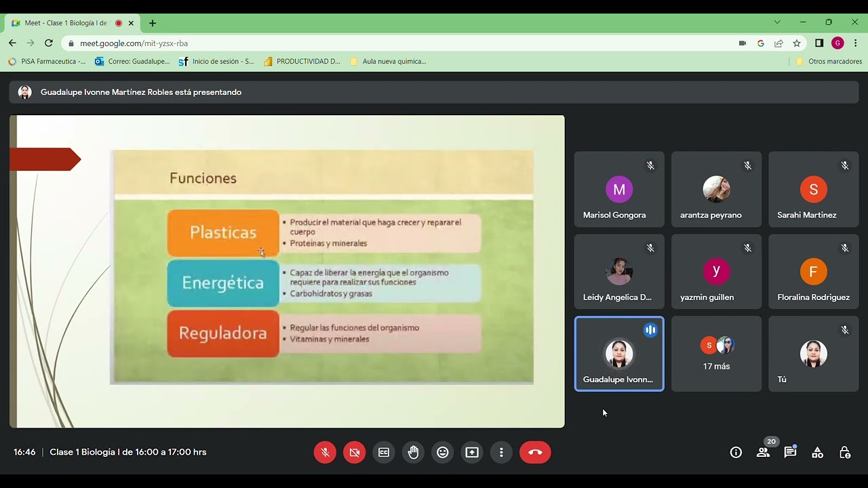Select Floralina Rodriguez's participant tile

pos(813,271)
